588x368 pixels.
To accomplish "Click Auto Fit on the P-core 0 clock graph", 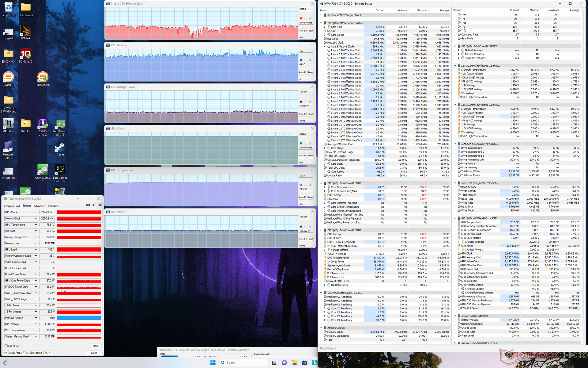I will 303,31.
